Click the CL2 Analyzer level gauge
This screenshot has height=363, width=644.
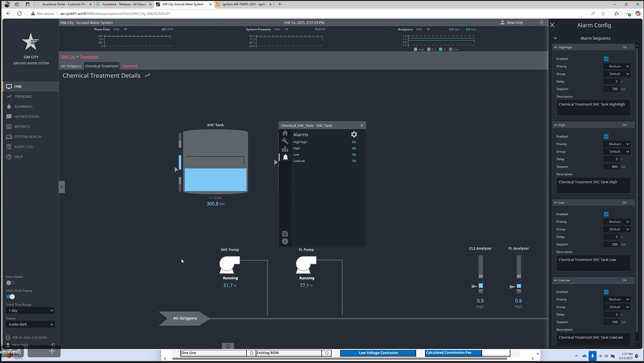point(480,275)
